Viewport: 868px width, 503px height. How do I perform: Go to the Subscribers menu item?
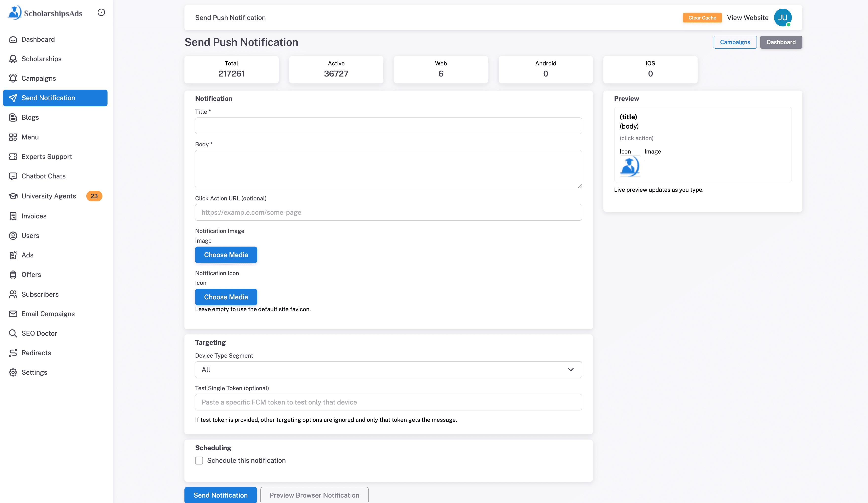pos(40,294)
